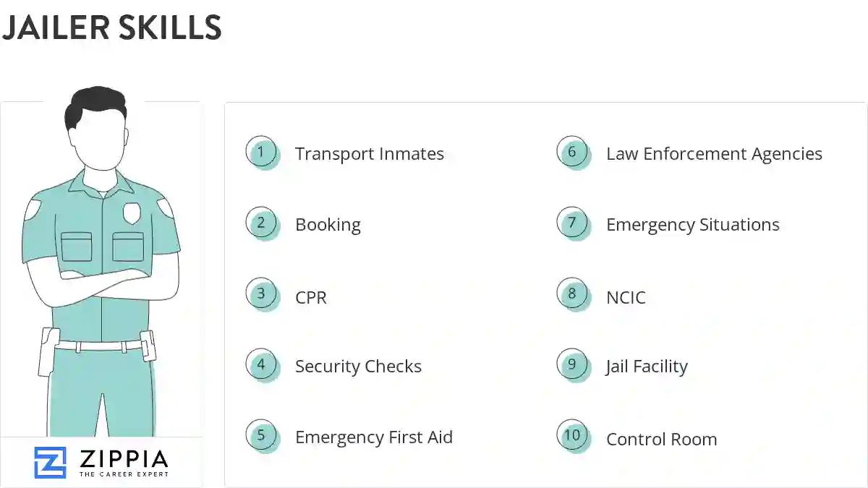Select the Booking skill text
868x488 pixels.
coord(328,225)
